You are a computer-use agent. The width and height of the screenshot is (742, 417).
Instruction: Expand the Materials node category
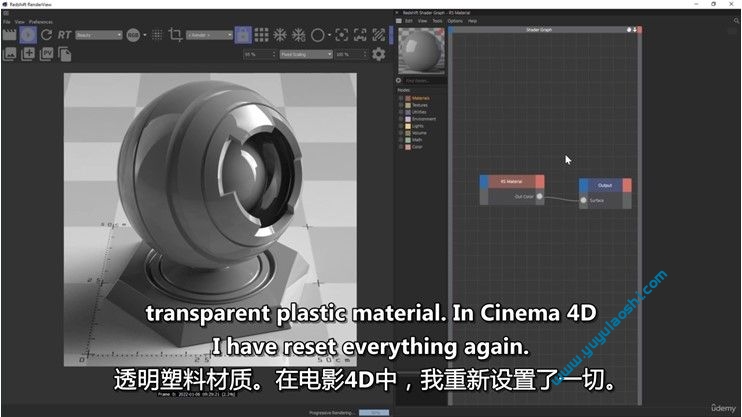pyautogui.click(x=401, y=98)
